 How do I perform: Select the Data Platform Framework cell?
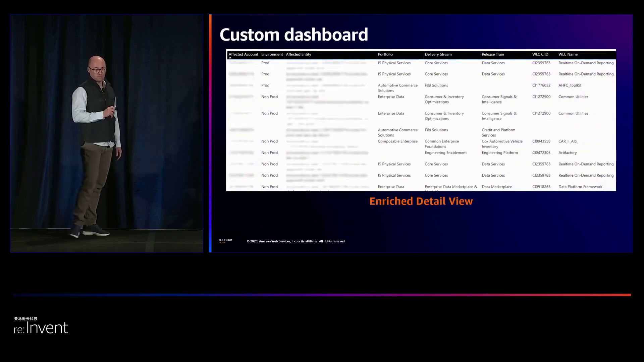click(580, 187)
